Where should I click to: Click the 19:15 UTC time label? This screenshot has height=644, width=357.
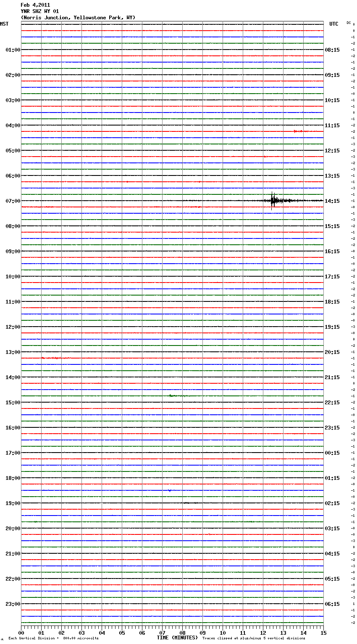click(332, 327)
